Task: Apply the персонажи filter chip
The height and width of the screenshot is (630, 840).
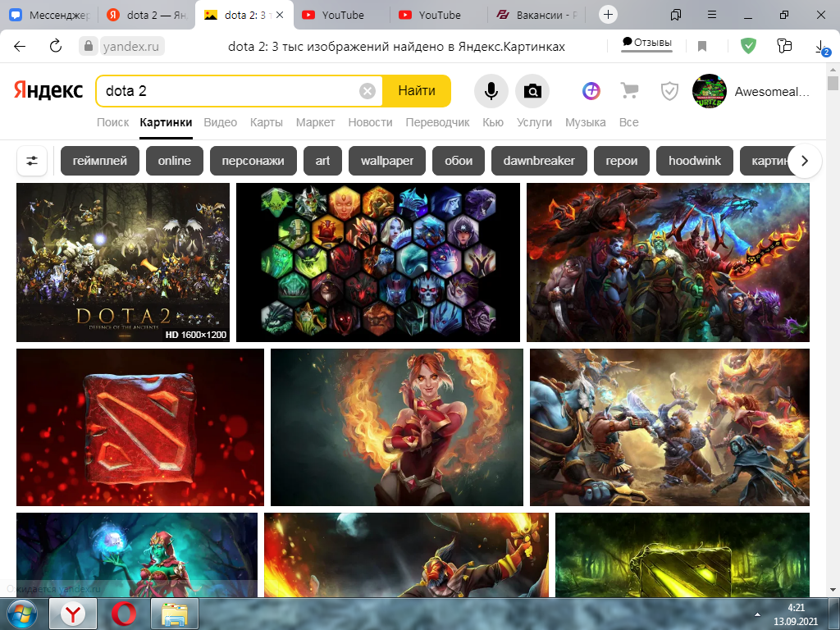Action: (253, 161)
